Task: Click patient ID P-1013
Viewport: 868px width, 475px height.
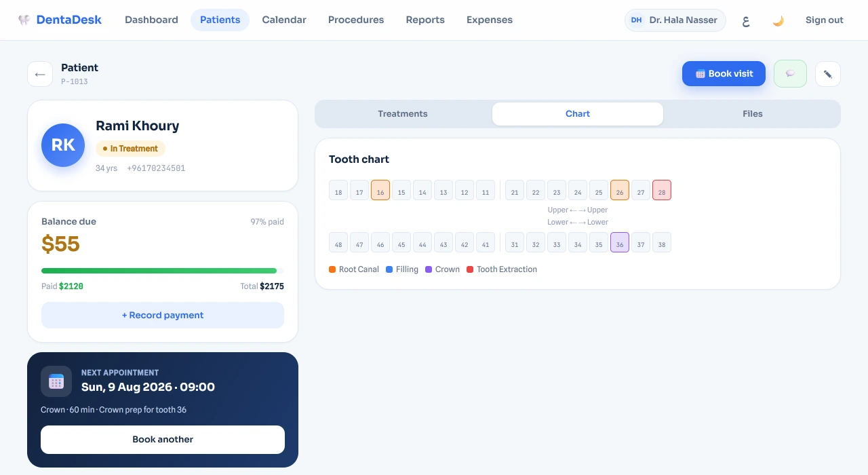Action: [75, 81]
